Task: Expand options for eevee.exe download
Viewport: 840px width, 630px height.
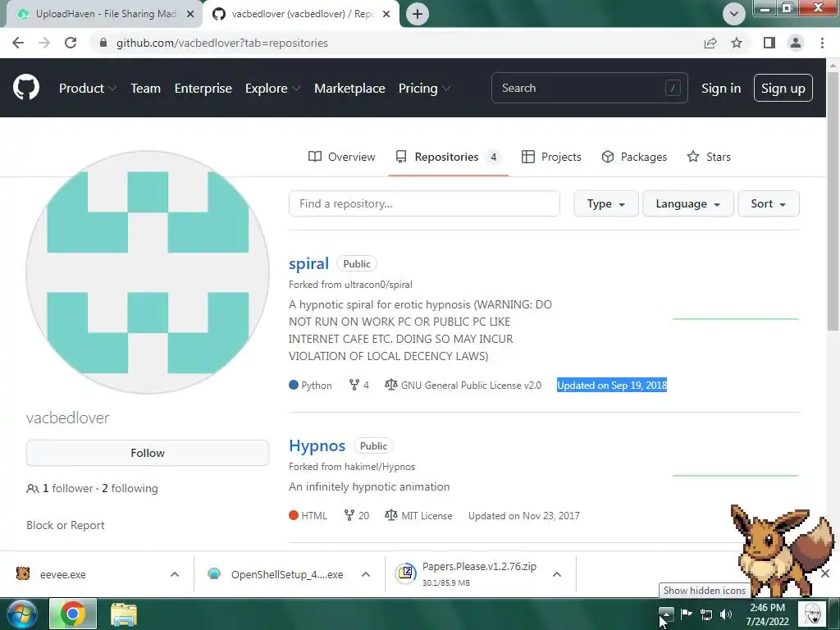Action: 175,574
